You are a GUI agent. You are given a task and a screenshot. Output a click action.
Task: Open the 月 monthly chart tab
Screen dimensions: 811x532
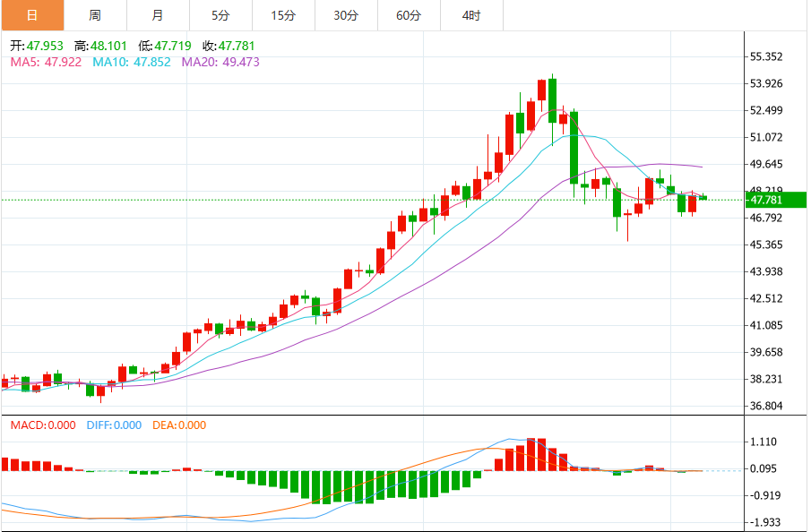tap(158, 15)
